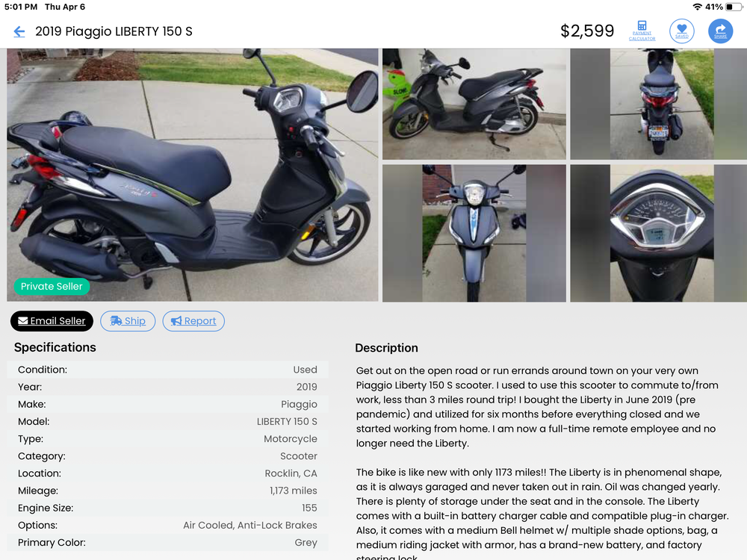747x560 pixels.
Task: Open the main side-view scooter photo
Action: pos(193,175)
